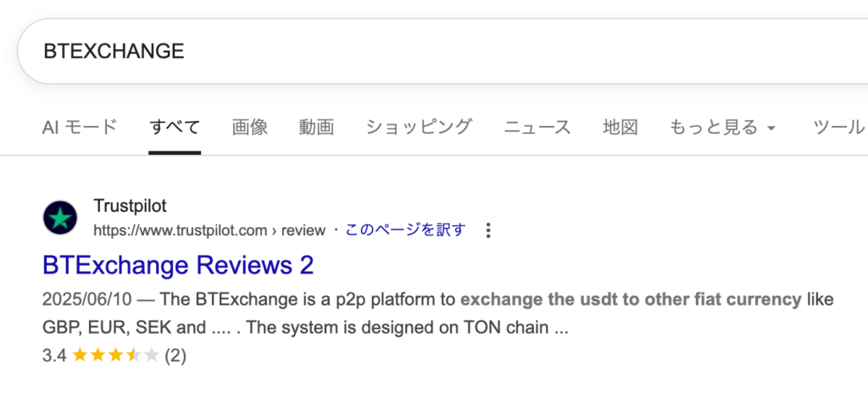868x398 pixels.
Task: Select the すべて tab
Action: tap(175, 128)
